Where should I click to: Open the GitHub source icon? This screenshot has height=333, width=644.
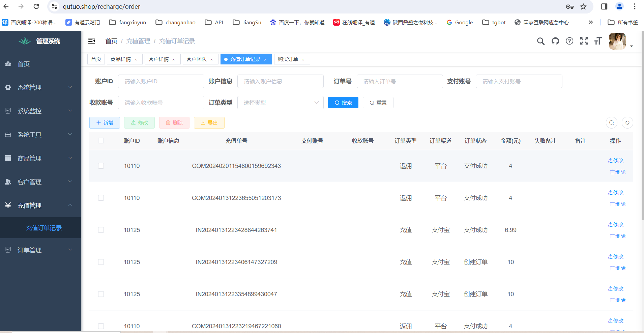pos(555,41)
